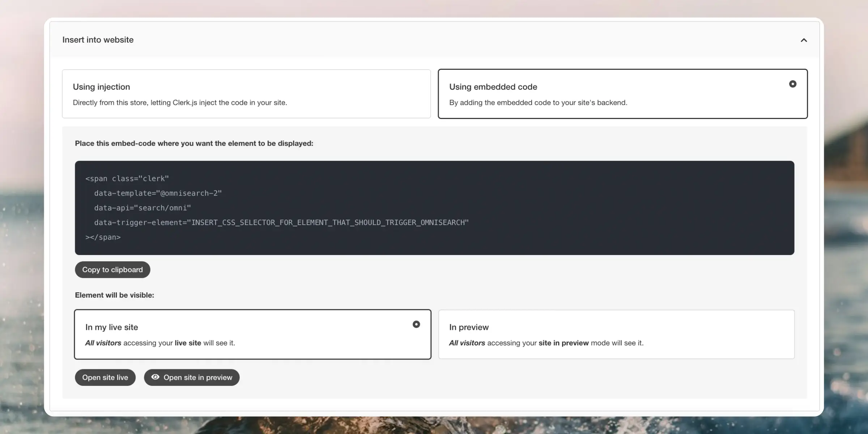Image resolution: width=868 pixels, height=434 pixels.
Task: Click the data-template code line
Action: tap(158, 193)
